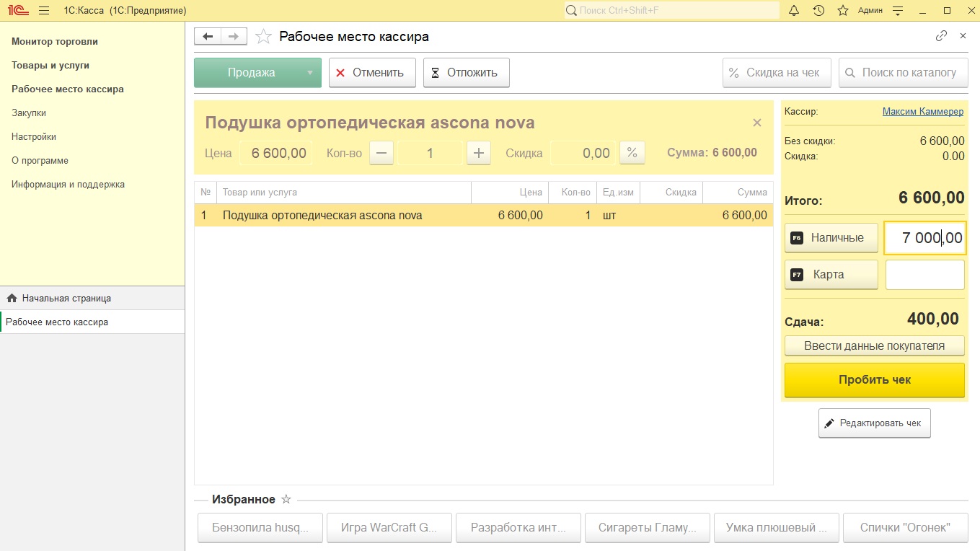980x551 pixels.
Task: Click the Пробить чек button
Action: (x=875, y=380)
